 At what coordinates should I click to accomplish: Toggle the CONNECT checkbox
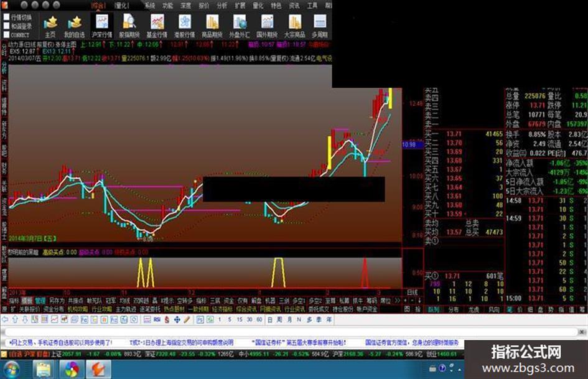[x=6, y=34]
